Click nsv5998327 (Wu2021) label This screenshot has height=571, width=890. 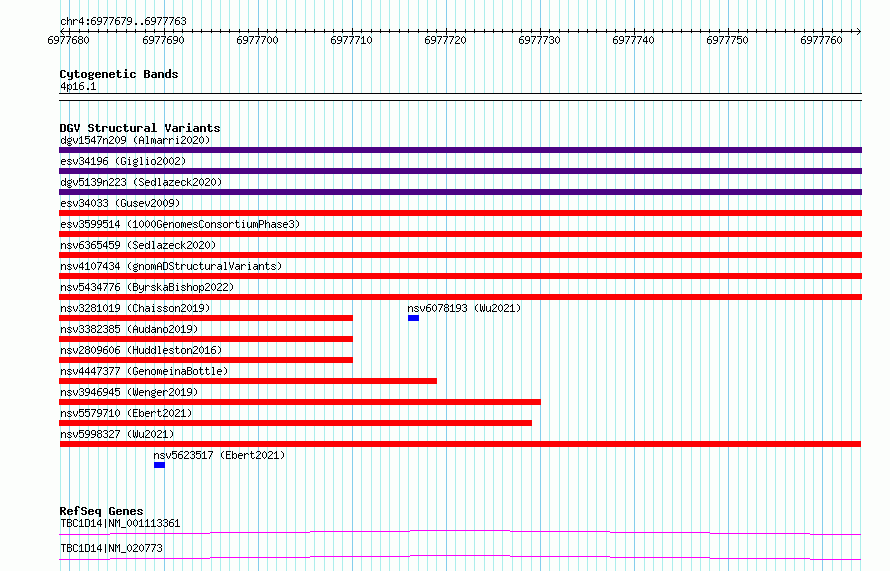click(117, 434)
